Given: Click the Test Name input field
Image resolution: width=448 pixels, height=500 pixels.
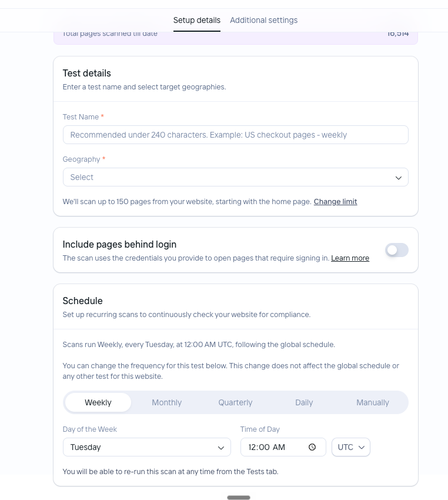Looking at the screenshot, I should (236, 135).
